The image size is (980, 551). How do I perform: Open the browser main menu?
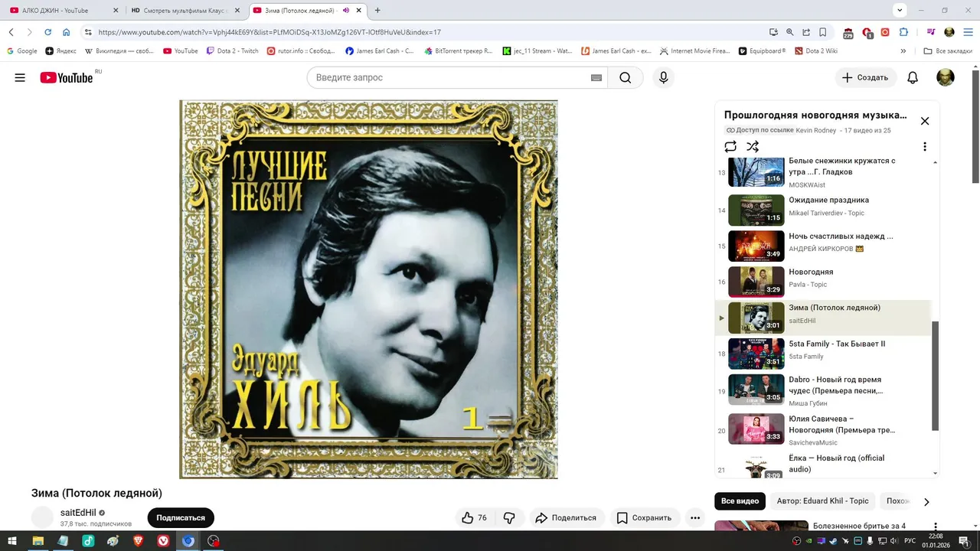pos(968,32)
